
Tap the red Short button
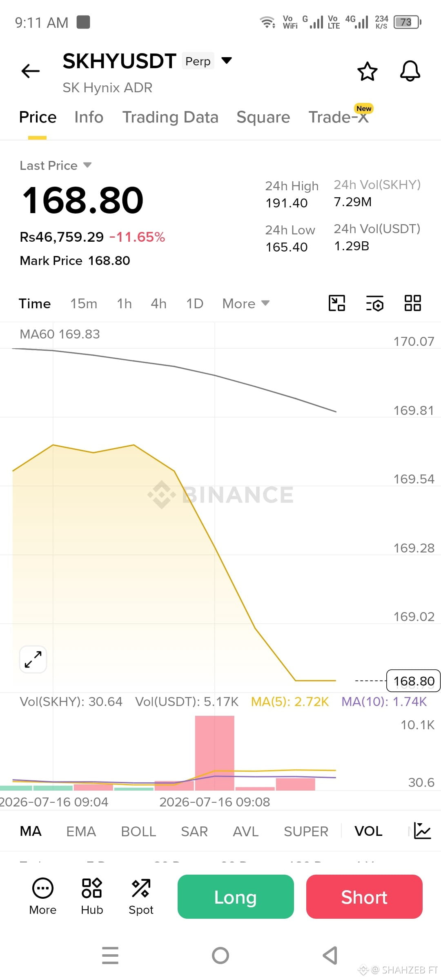364,897
